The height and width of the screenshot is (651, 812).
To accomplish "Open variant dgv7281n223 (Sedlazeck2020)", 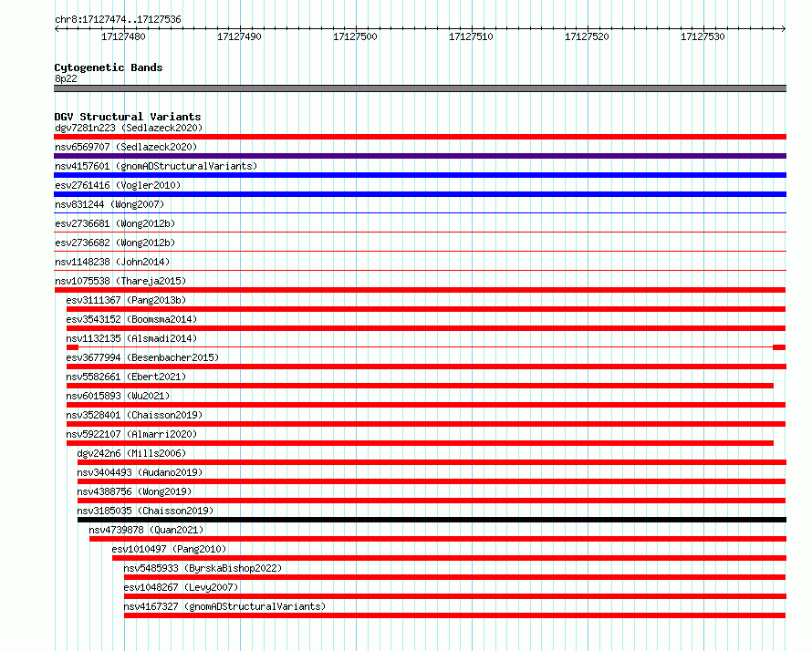I will point(129,128).
